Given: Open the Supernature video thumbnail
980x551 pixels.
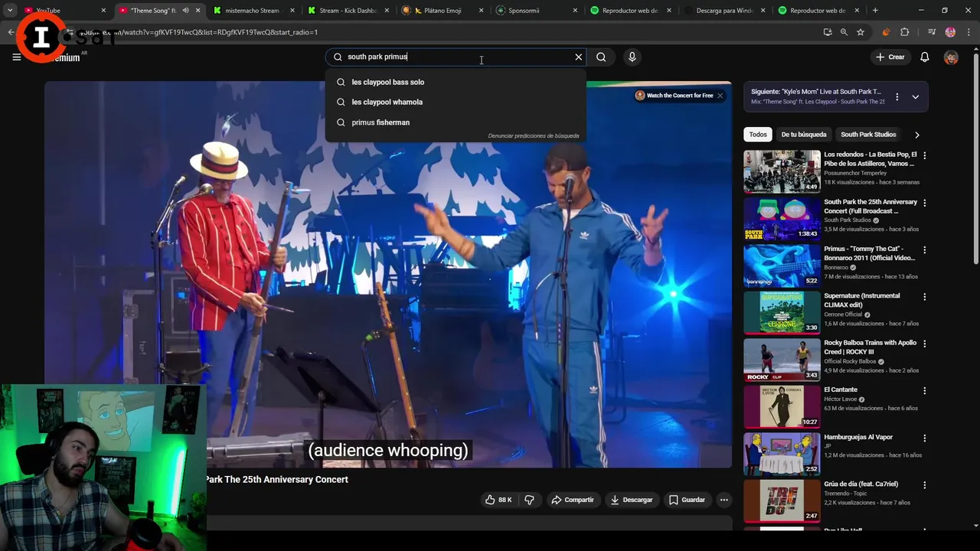Looking at the screenshot, I should [x=782, y=312].
